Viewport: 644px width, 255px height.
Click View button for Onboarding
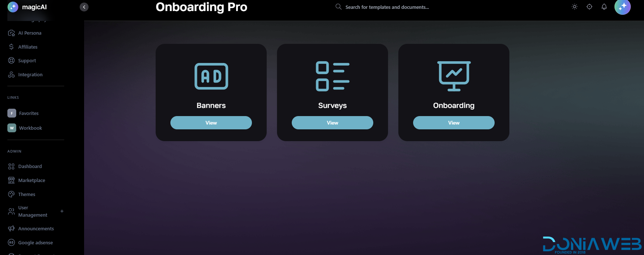pos(454,123)
